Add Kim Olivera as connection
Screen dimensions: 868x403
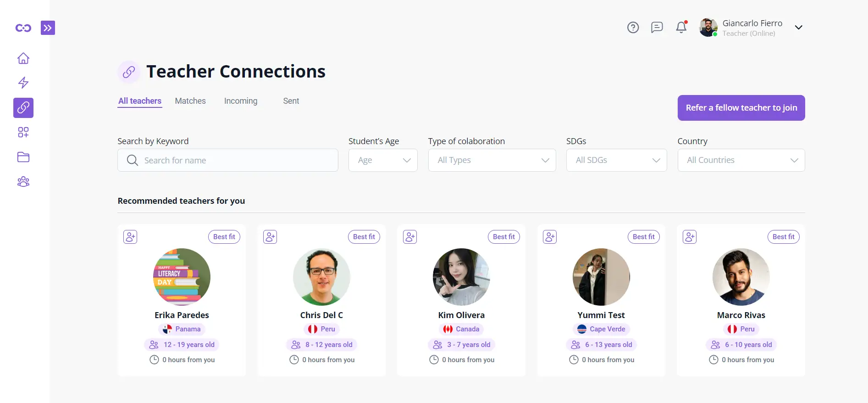tap(410, 237)
